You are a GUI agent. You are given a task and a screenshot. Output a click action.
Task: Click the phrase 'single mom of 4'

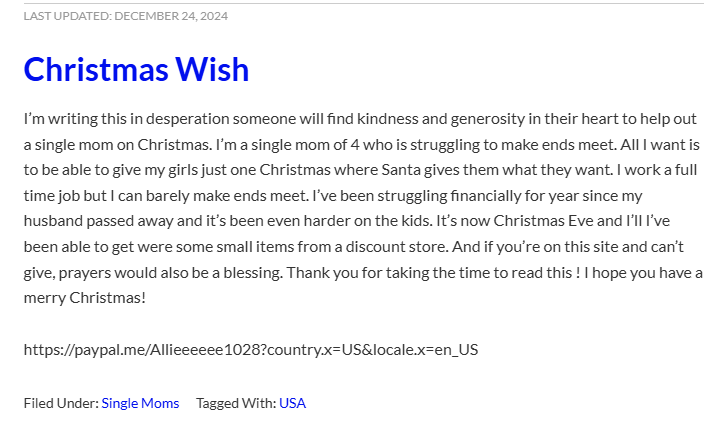[306, 144]
